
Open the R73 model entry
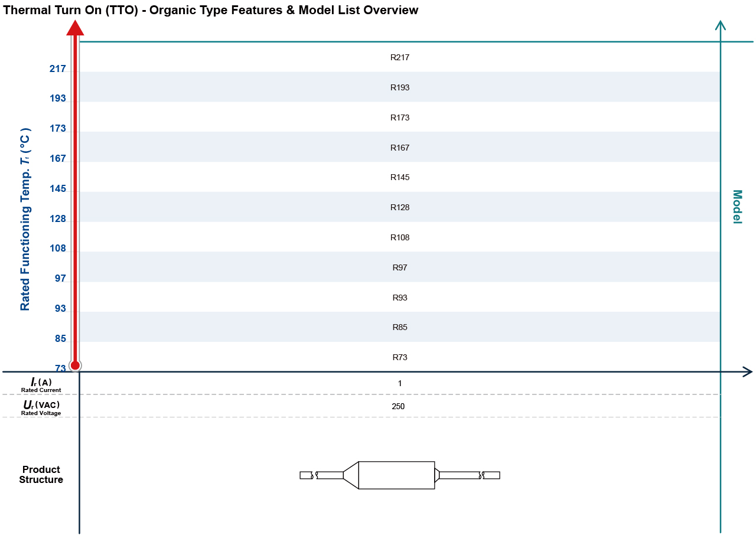(399, 357)
